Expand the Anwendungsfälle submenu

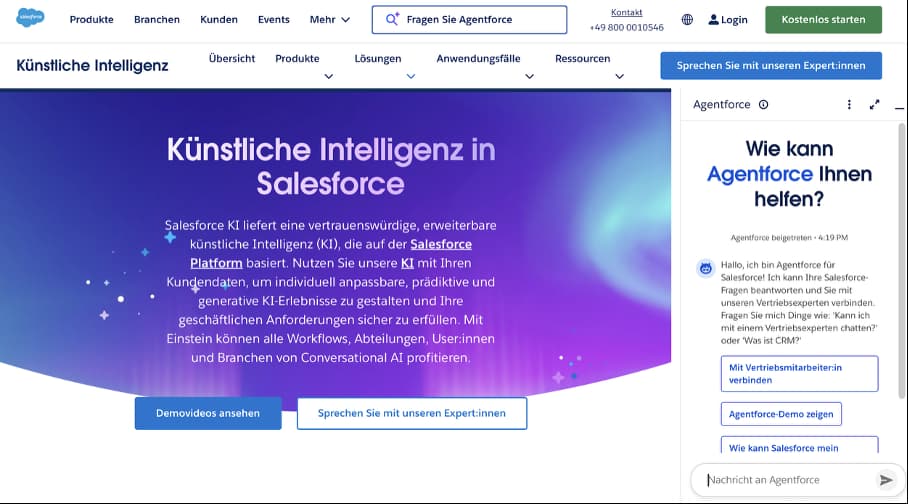pos(529,76)
